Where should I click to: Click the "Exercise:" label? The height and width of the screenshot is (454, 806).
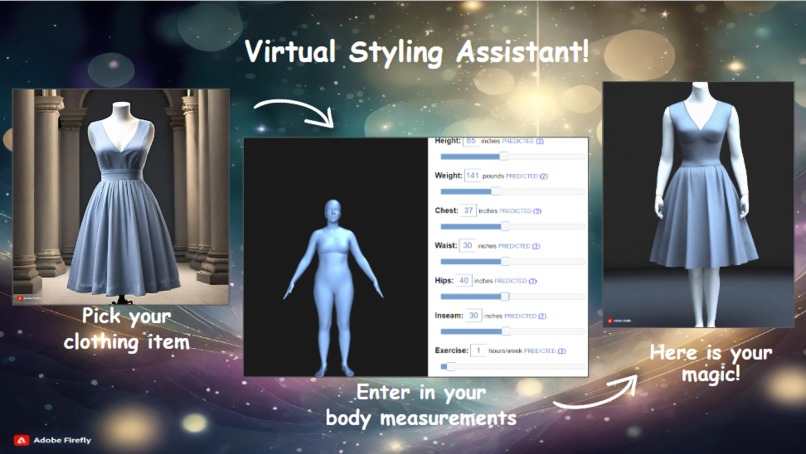point(451,350)
